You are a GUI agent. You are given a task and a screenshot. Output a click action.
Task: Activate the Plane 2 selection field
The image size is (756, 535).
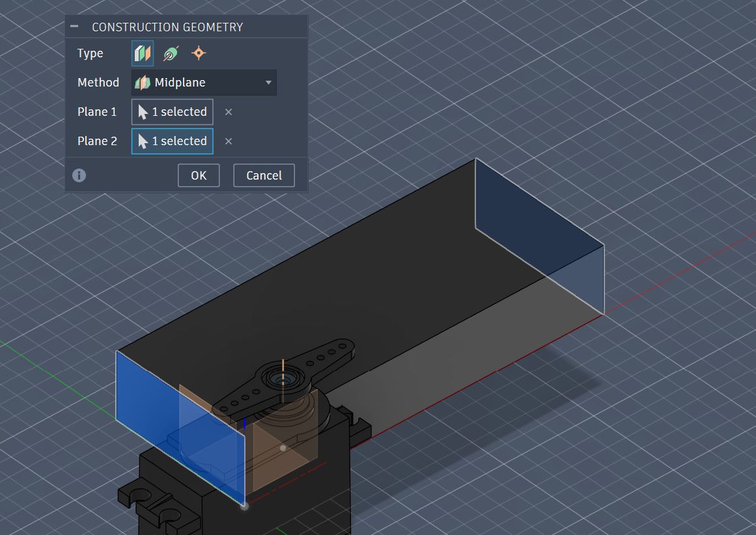(x=172, y=141)
